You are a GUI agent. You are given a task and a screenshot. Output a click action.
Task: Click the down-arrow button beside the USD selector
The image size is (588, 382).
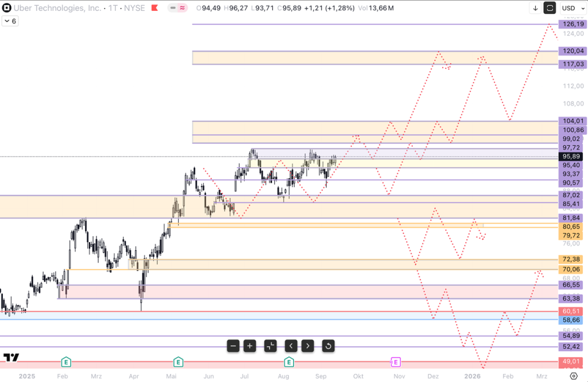click(535, 8)
